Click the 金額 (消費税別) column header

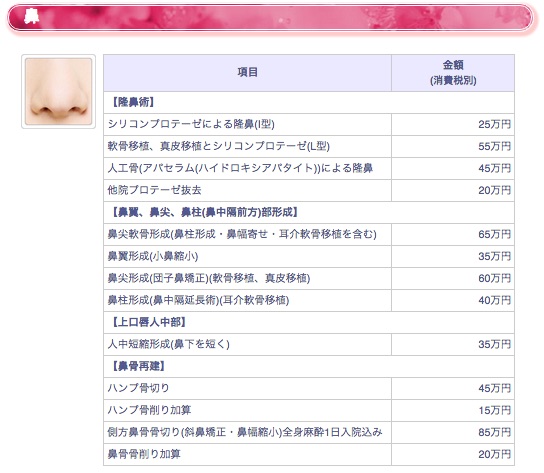click(x=453, y=73)
